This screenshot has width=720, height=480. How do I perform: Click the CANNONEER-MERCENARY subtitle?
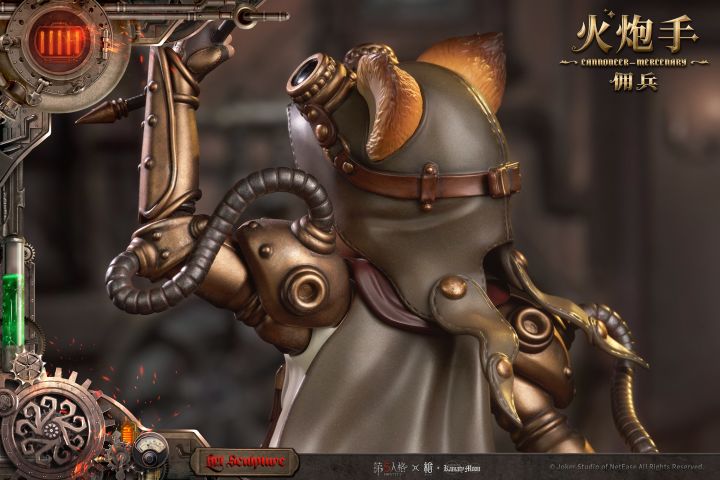click(x=634, y=62)
